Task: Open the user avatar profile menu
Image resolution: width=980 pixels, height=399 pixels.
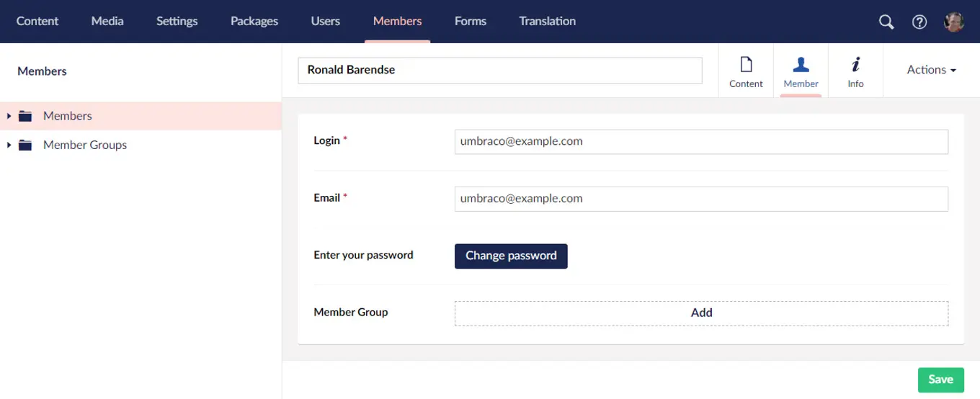Action: tap(953, 22)
